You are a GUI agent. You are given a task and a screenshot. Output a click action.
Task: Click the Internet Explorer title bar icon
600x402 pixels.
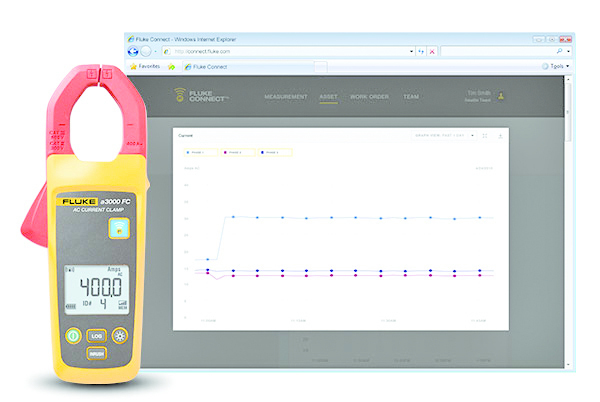click(131, 39)
